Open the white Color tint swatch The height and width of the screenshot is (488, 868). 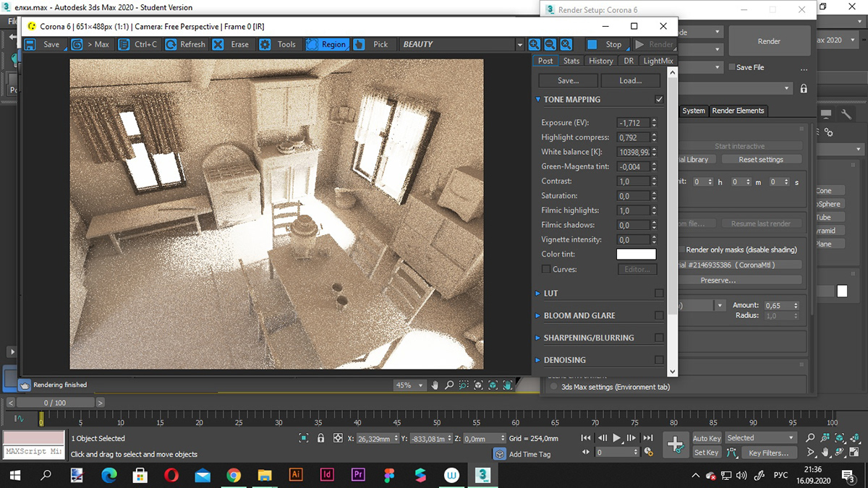636,254
